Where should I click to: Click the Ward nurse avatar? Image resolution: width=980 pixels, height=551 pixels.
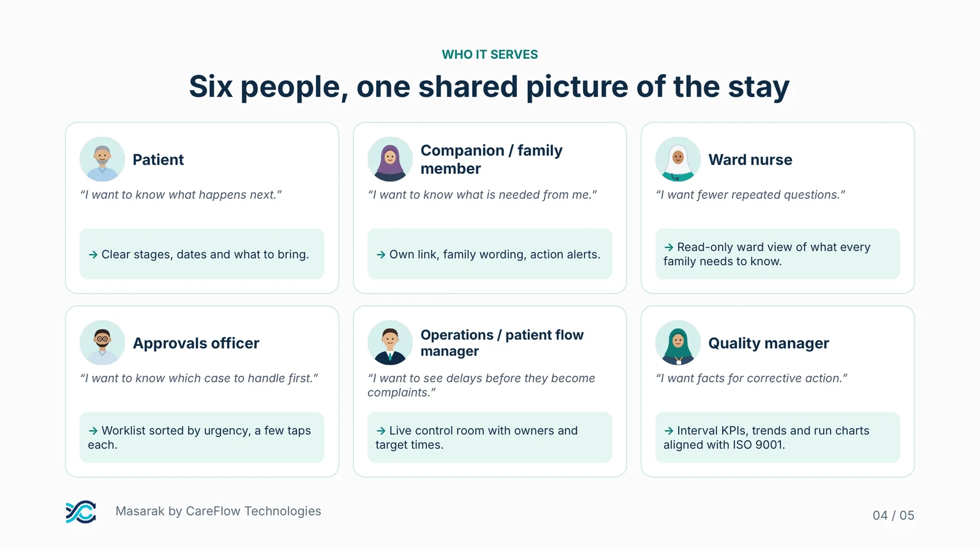(678, 159)
